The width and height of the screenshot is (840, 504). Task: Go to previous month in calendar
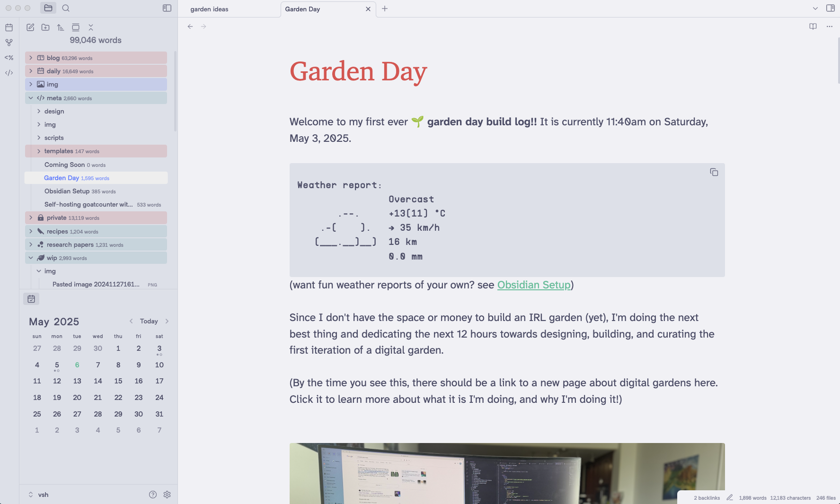tap(131, 321)
